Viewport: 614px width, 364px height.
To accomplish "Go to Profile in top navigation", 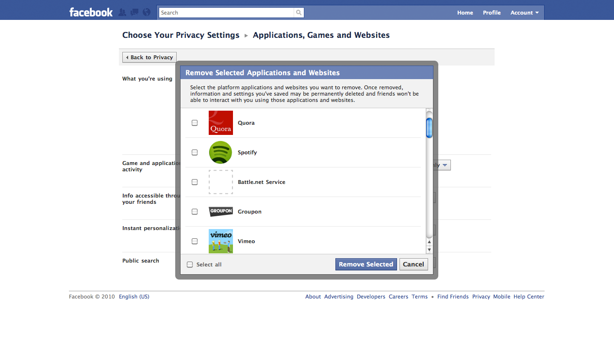I will click(492, 13).
